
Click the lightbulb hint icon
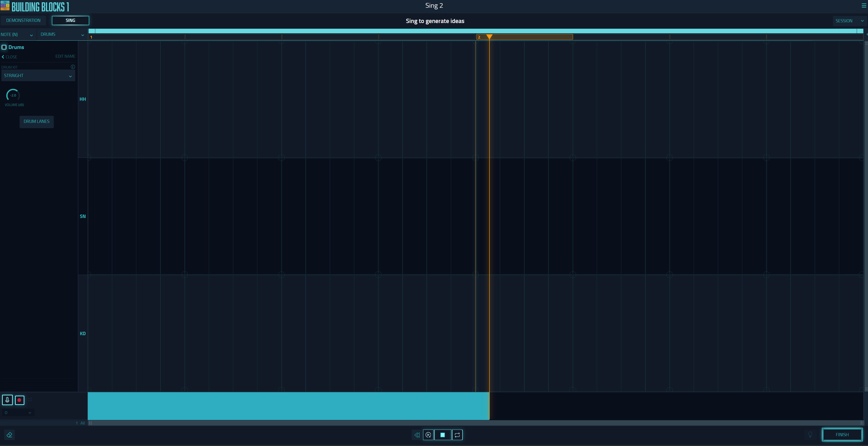tap(810, 435)
